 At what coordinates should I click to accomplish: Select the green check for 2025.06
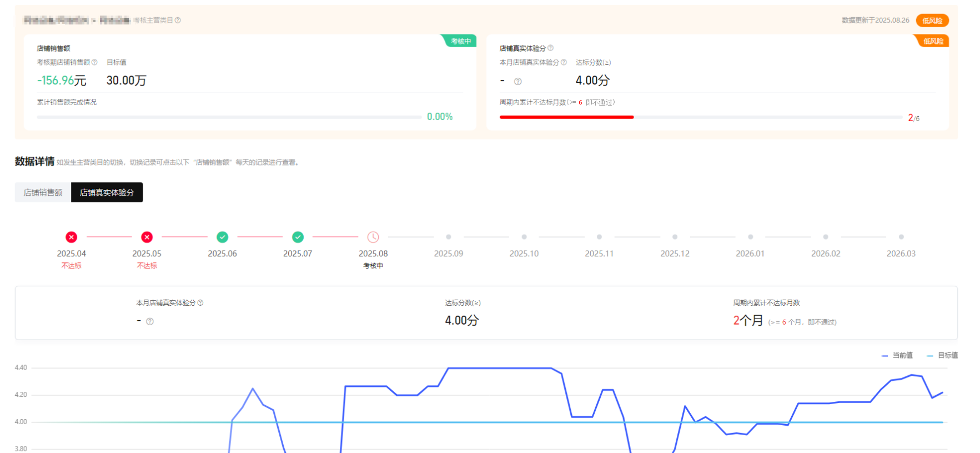pyautogui.click(x=222, y=237)
